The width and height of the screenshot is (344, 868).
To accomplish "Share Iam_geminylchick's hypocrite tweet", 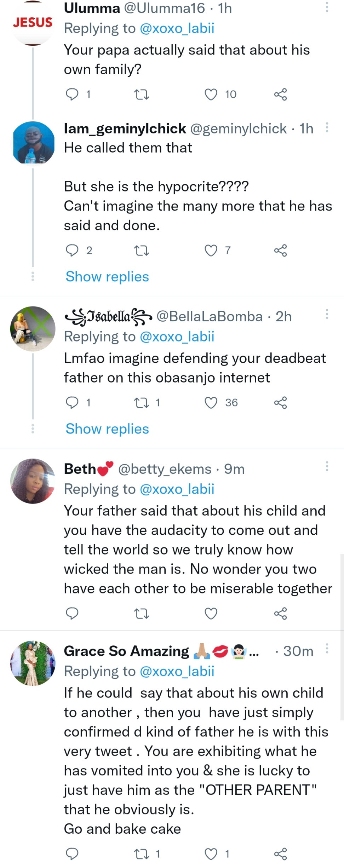I will coord(280,251).
